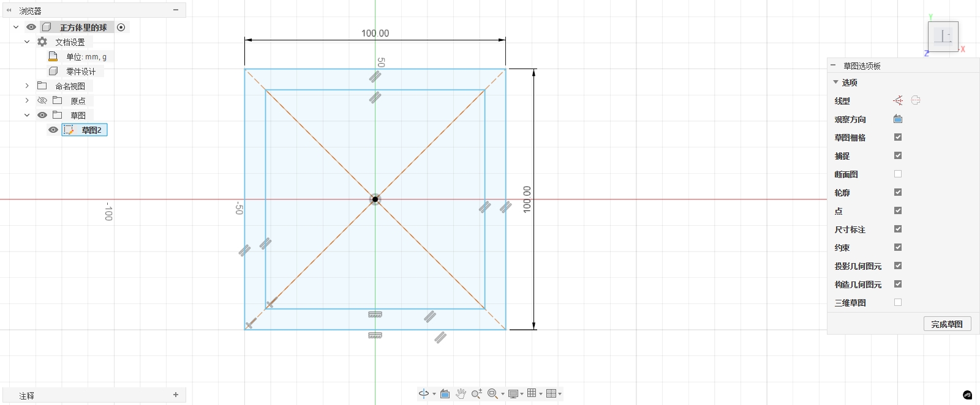Viewport: 980px width, 405px height.
Task: Select the 零件设计 tree item
Action: [x=81, y=72]
